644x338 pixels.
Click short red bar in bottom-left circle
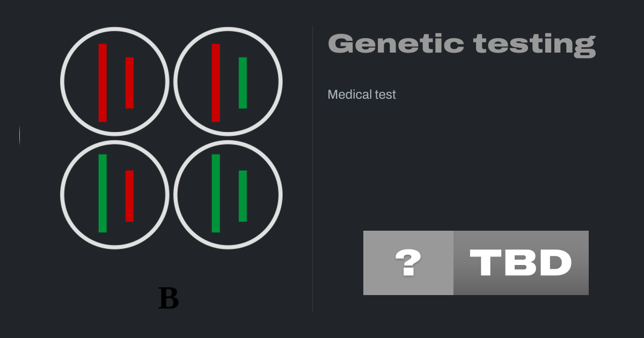coord(129,196)
